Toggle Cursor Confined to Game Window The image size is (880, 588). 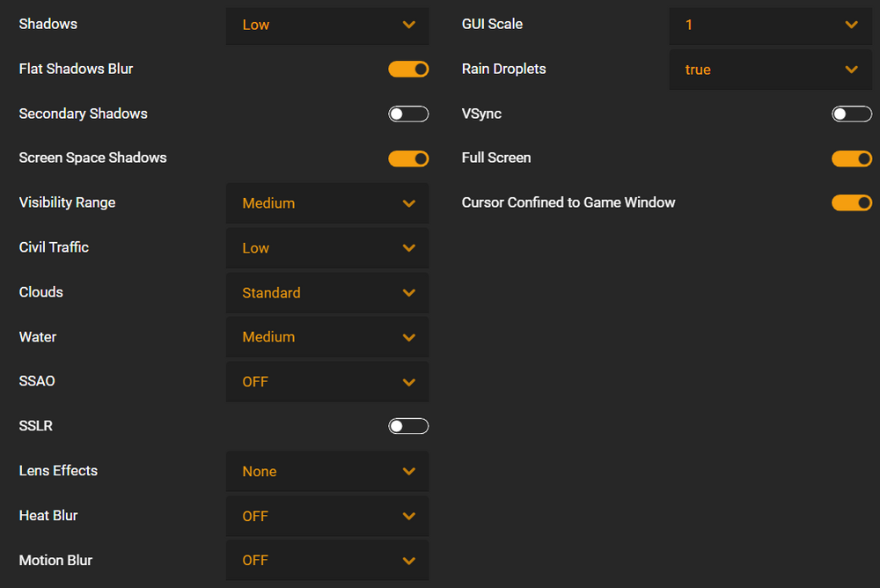point(852,203)
